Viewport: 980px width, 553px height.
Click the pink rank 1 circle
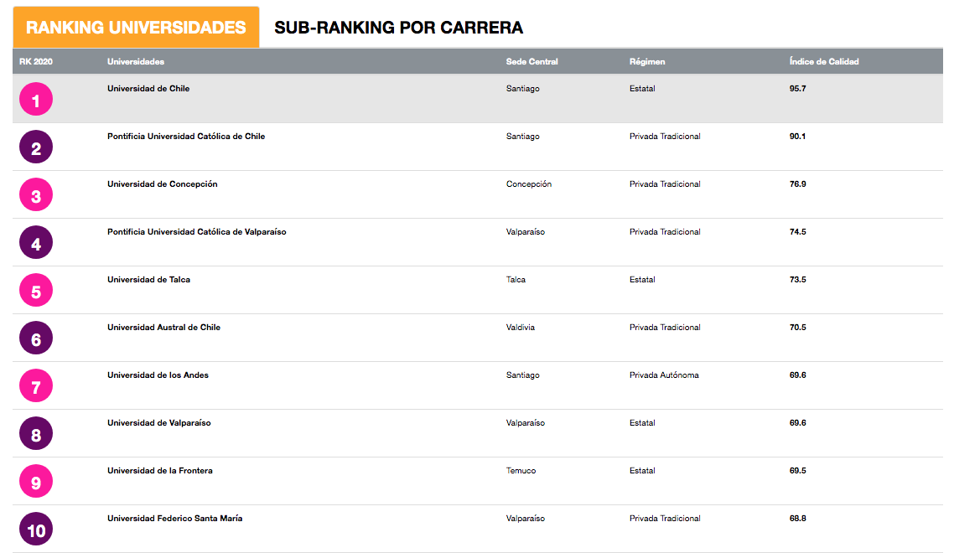36,100
